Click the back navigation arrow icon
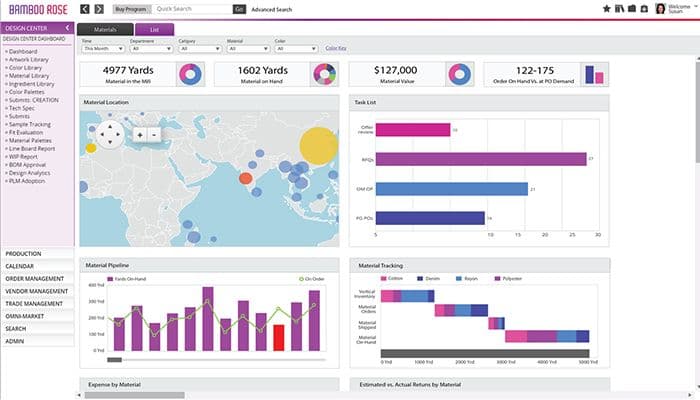Screen dimensions: 700x400 84,9
